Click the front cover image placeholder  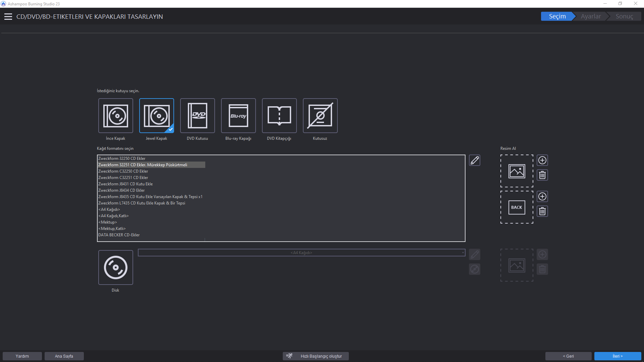517,171
